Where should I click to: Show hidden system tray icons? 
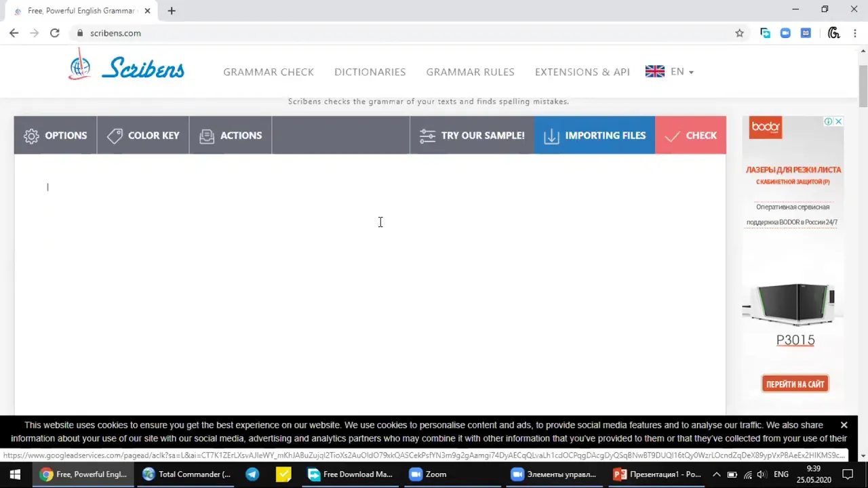[716, 474]
